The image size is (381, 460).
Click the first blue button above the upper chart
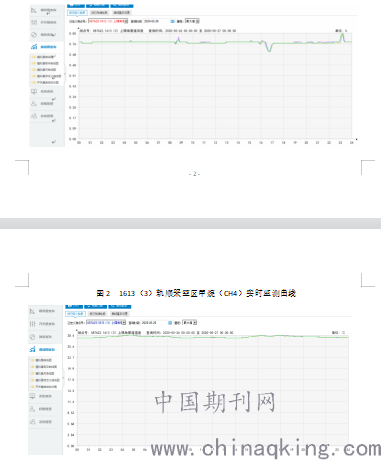[x=76, y=5]
